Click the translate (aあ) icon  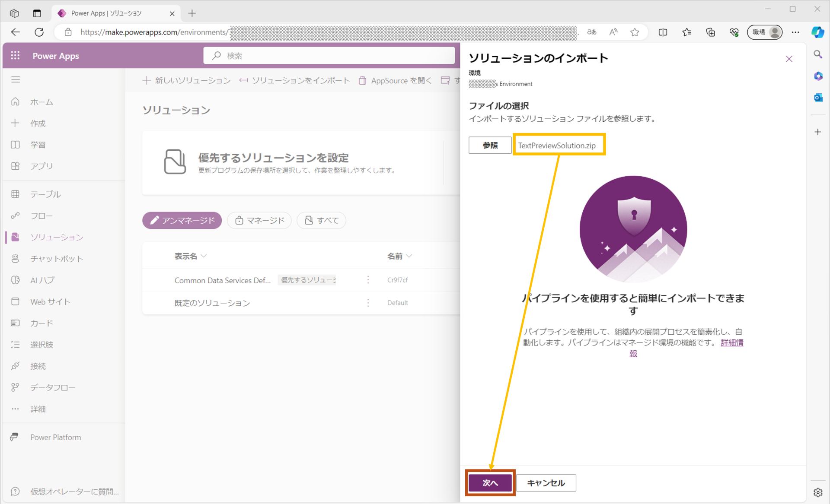pyautogui.click(x=592, y=32)
